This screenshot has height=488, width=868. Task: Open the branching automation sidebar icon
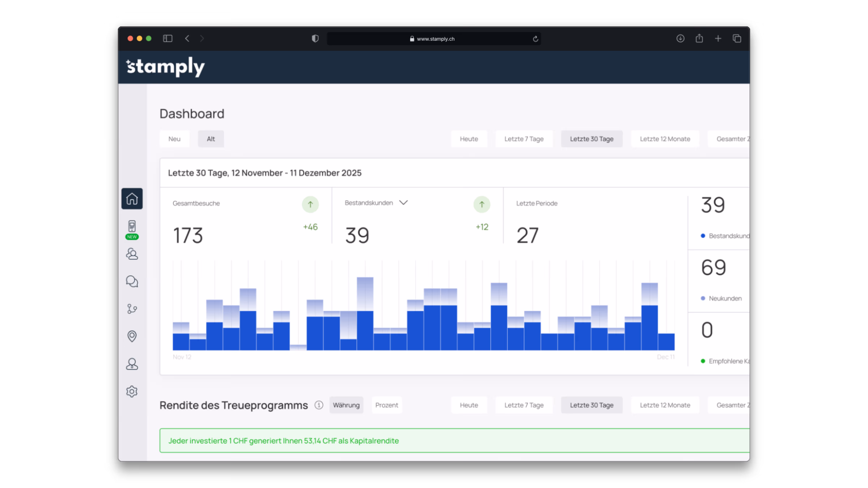132,309
